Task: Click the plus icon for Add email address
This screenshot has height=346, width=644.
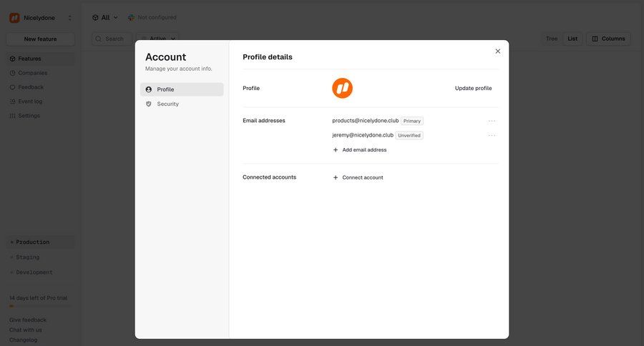Action: pos(336,150)
